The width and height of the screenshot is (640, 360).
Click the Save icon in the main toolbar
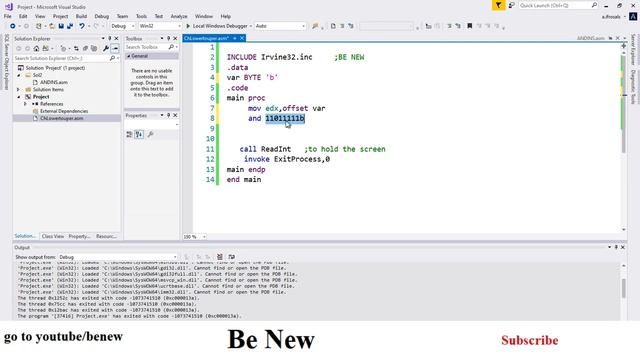coord(61,26)
